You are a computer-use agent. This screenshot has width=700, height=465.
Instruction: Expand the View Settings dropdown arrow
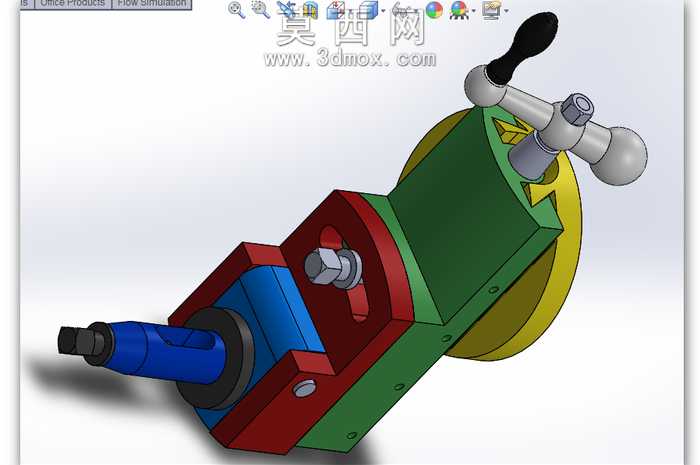point(506,11)
